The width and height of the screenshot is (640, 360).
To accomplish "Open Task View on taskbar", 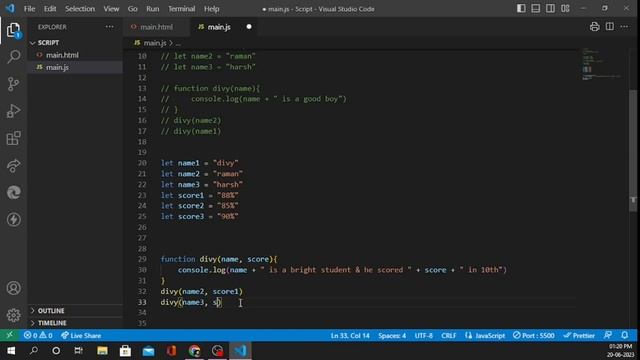I will click(78, 351).
